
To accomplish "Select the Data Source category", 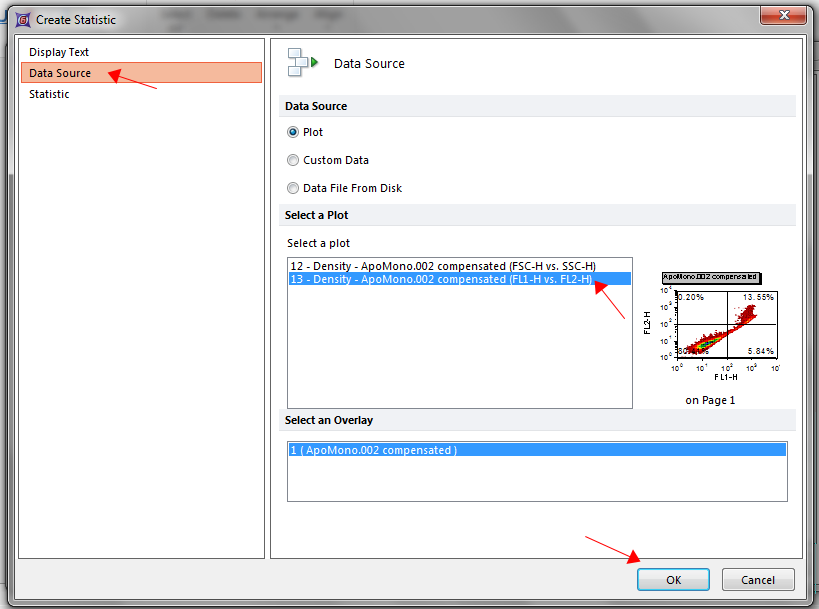I will tap(141, 73).
